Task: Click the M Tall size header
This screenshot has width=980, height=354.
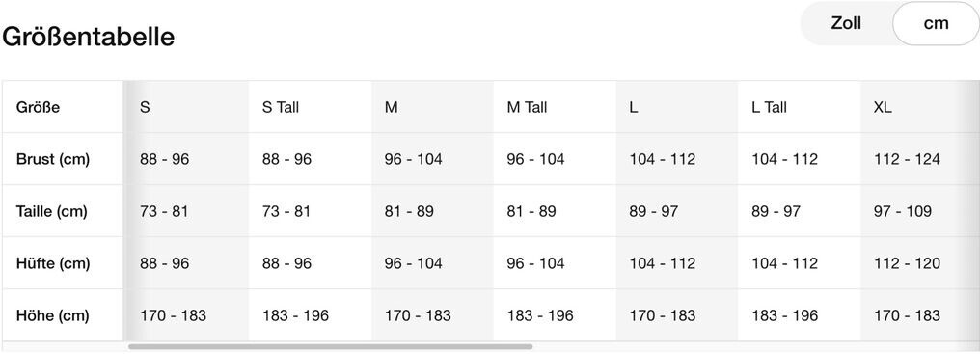Action: pyautogui.click(x=527, y=108)
